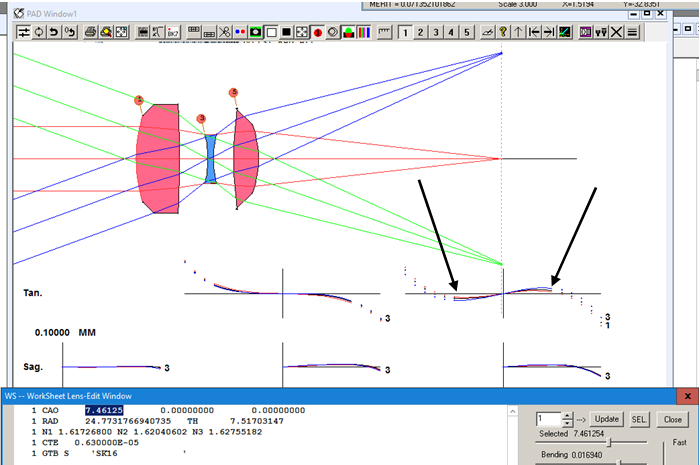Click the undo arrow icon
Viewport: 700px width, 465px height.
tap(54, 32)
